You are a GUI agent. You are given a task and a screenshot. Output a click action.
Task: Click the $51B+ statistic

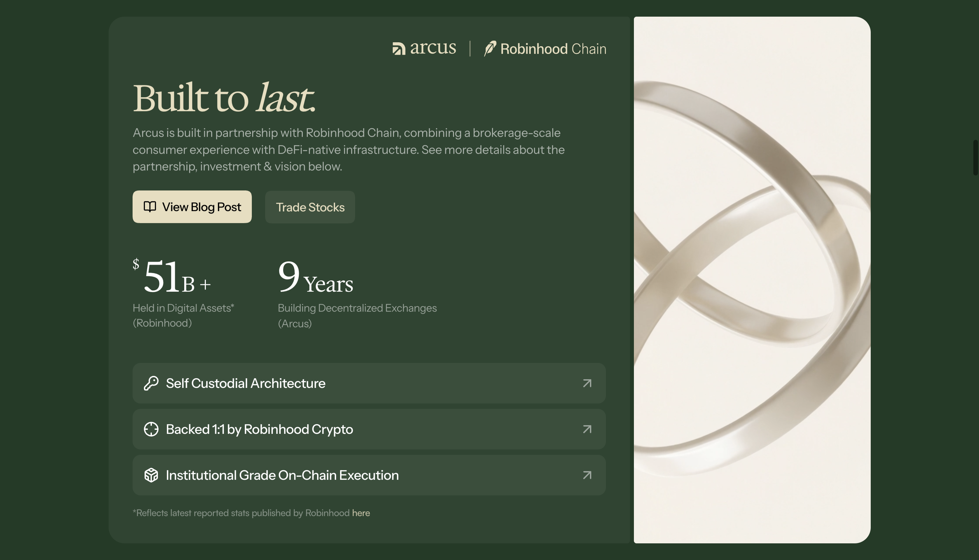point(172,276)
